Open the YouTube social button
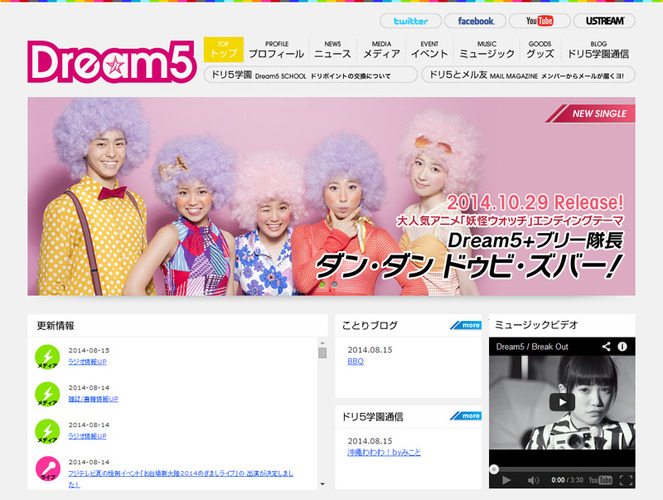The height and width of the screenshot is (500, 663). [x=540, y=21]
